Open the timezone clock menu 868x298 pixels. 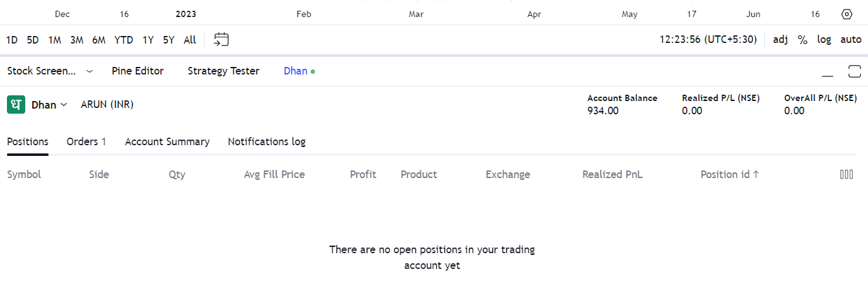[708, 40]
